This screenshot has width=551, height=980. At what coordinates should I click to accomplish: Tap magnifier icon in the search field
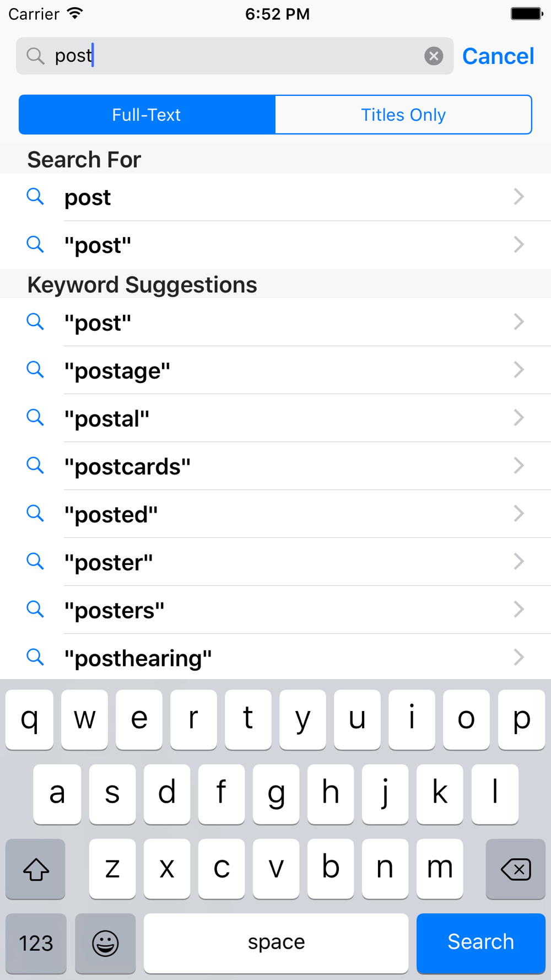[x=36, y=56]
